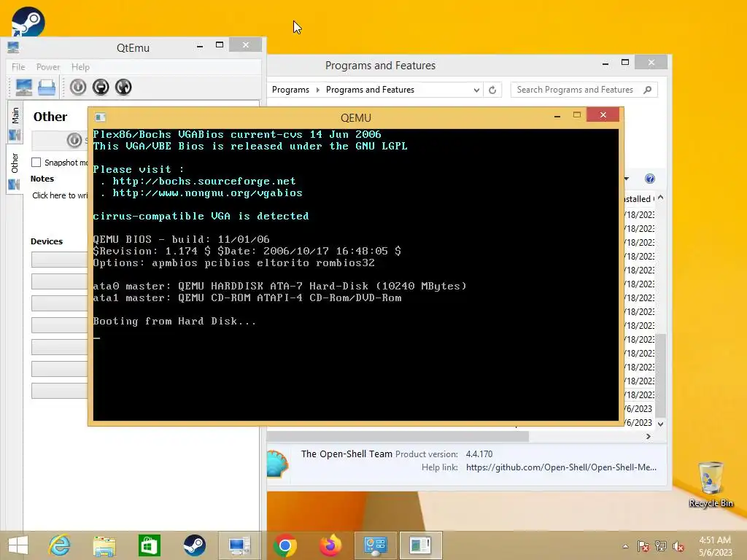Click the Open-Shell GitHub help link

tap(561, 467)
